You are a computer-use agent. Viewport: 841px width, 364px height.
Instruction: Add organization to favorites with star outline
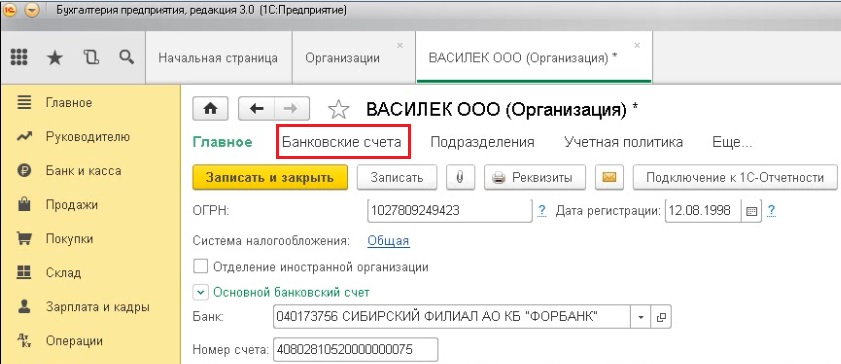338,110
